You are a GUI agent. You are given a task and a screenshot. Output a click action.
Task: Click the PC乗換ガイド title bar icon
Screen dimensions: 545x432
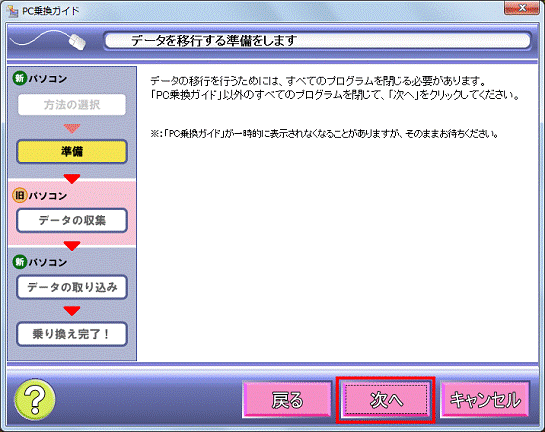[13, 11]
